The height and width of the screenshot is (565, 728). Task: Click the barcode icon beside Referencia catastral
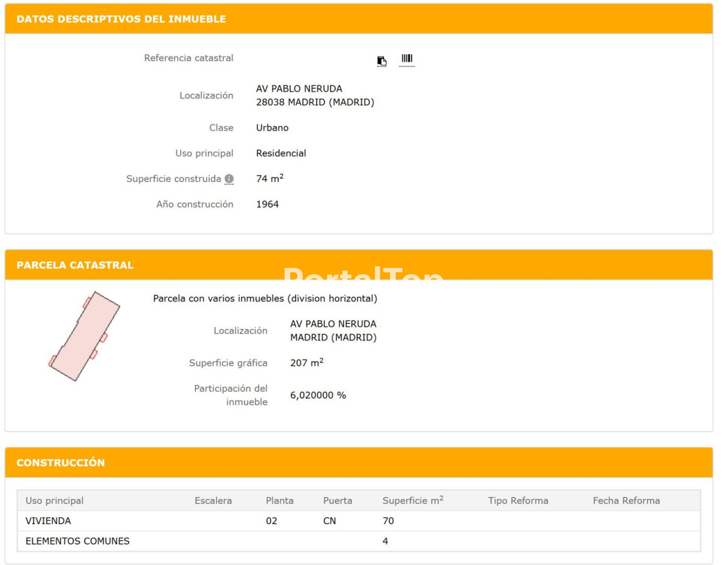(407, 59)
